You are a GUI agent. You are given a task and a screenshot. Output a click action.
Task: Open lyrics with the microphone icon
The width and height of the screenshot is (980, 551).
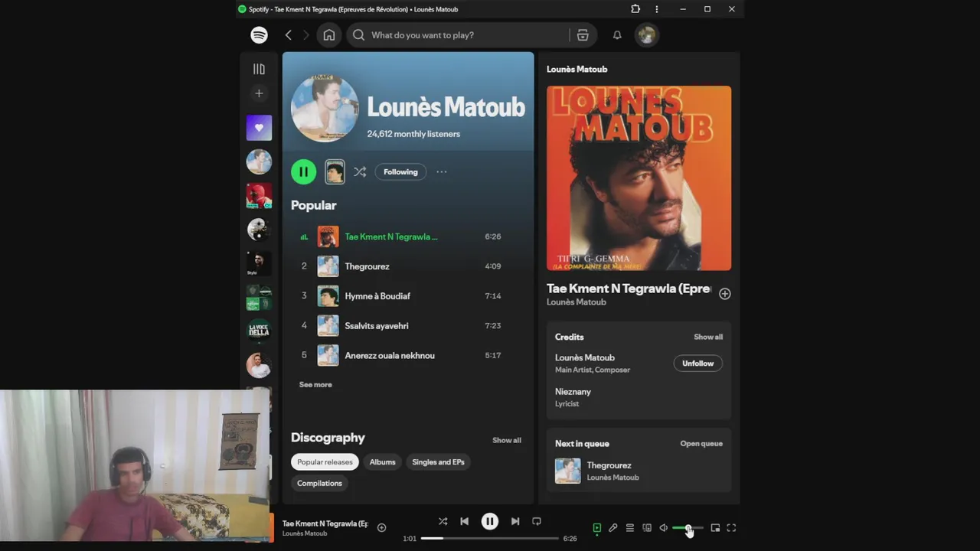(612, 528)
